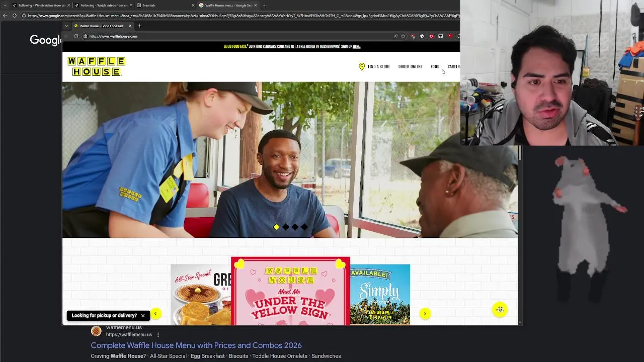Switch to the New tab tab
644x362 pixels.
click(x=166, y=5)
